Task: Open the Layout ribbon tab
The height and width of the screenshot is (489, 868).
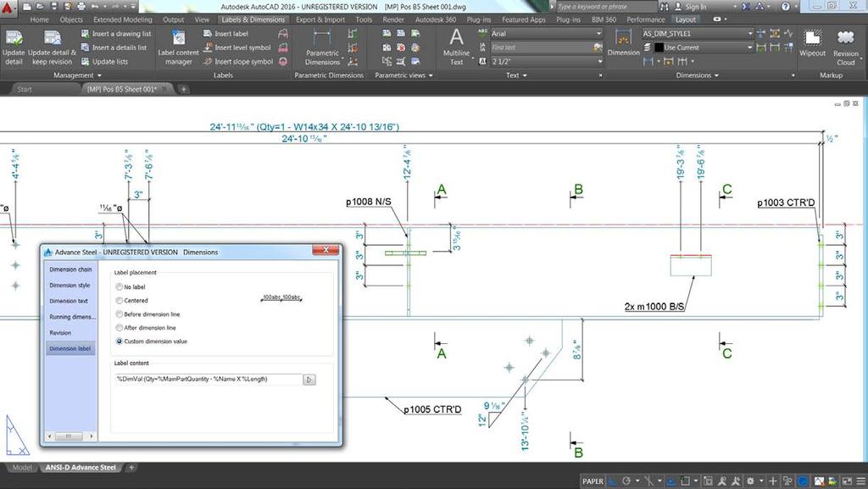Action: click(685, 19)
